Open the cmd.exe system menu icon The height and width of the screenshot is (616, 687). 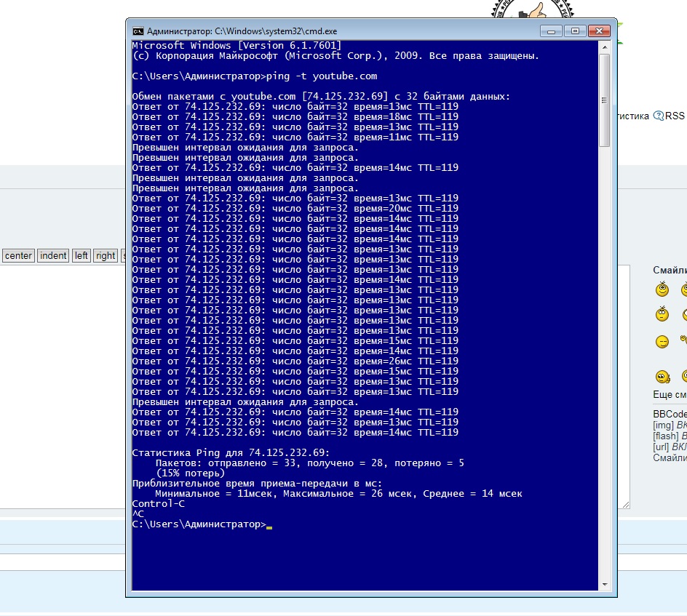[x=138, y=31]
